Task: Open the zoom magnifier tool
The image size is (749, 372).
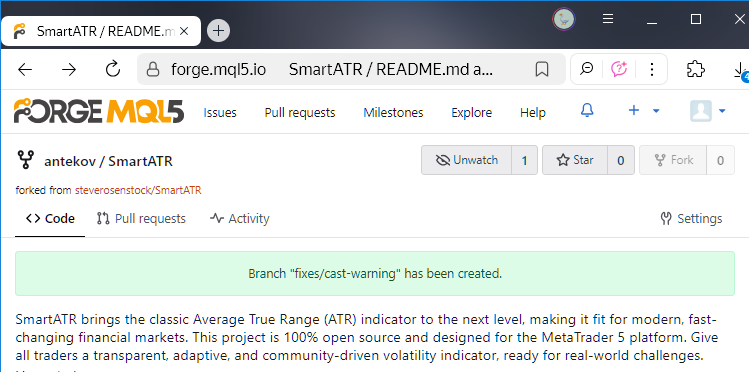Action: point(586,69)
